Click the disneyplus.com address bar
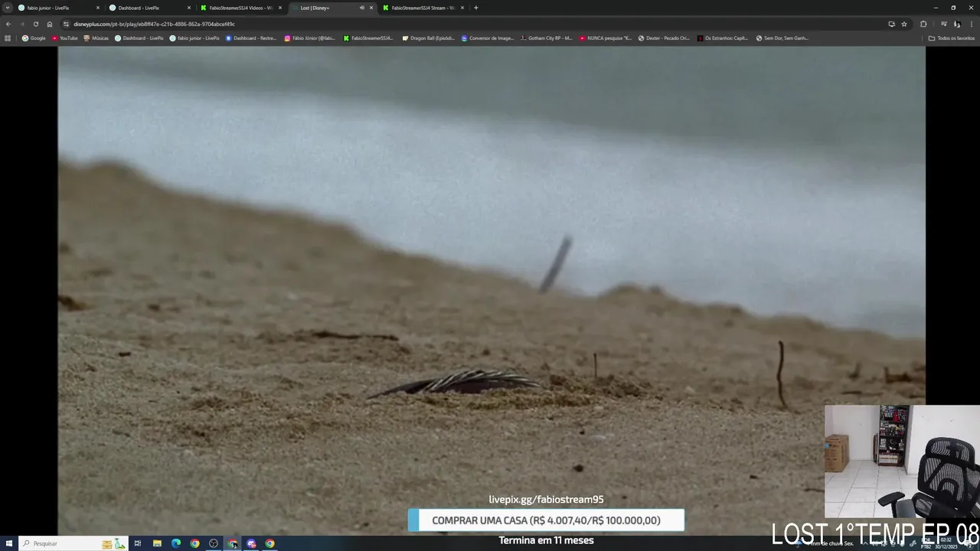Viewport: 980px width, 551px height. click(x=475, y=24)
